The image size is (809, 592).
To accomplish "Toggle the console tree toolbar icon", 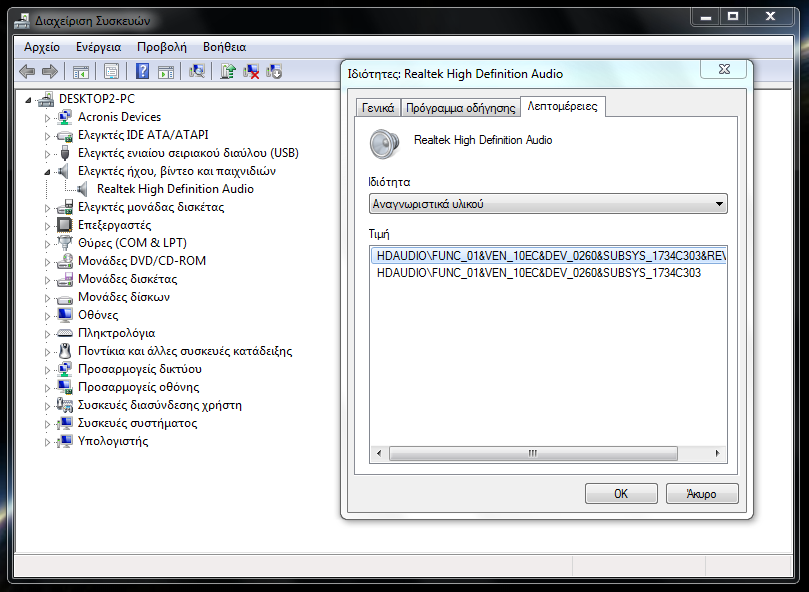I will tap(80, 71).
